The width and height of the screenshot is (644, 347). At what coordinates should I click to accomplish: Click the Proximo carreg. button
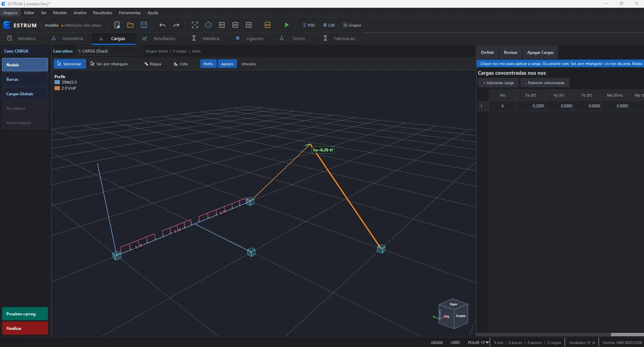point(25,314)
